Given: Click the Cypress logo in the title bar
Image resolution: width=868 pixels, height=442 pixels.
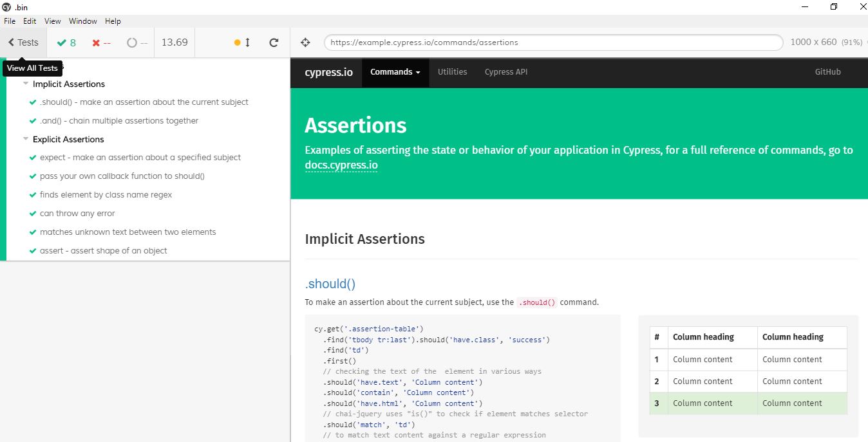Looking at the screenshot, I should pyautogui.click(x=7, y=7).
